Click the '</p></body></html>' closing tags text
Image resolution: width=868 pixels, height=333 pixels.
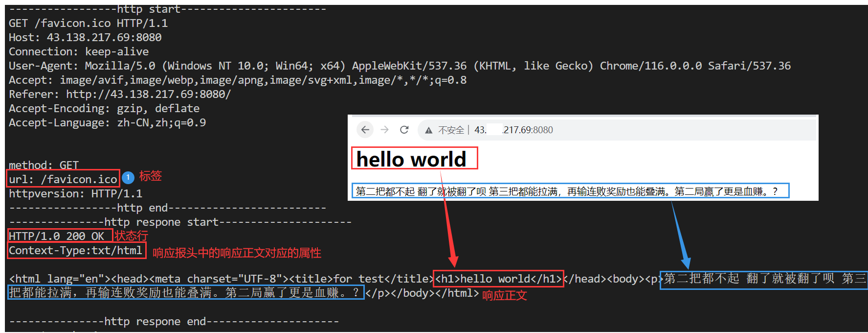point(422,293)
